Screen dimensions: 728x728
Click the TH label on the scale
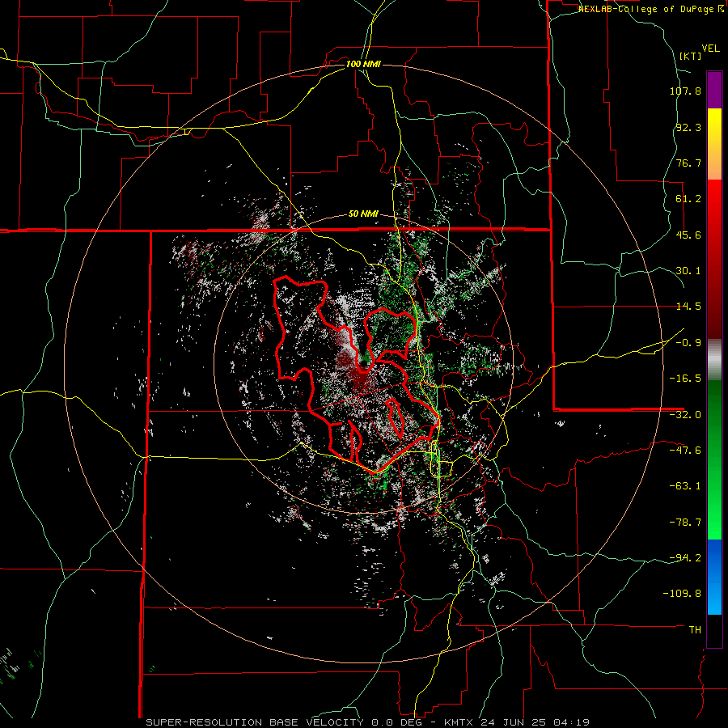tap(695, 630)
